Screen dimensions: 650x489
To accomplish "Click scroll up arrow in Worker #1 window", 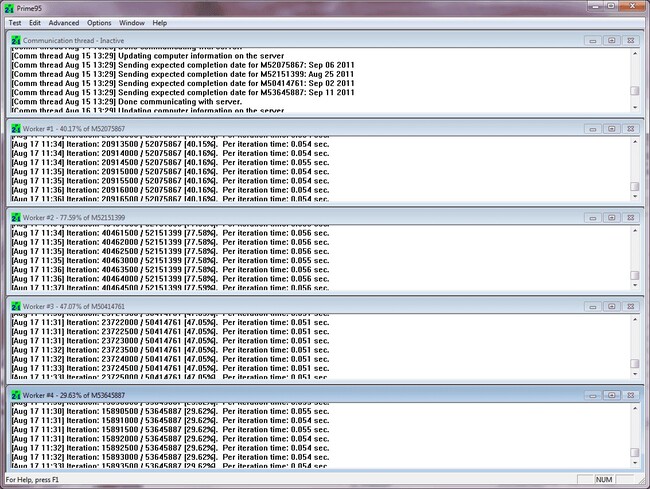I will (x=635, y=142).
